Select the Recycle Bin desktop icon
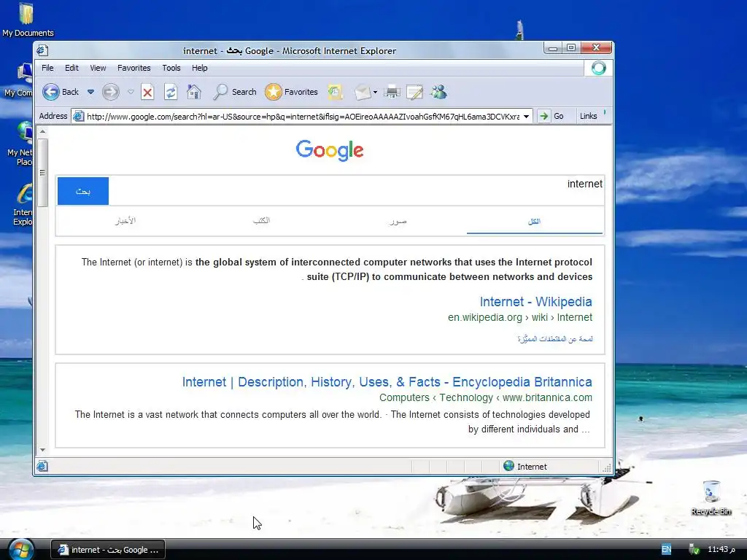This screenshot has height=560, width=747. pos(711,498)
